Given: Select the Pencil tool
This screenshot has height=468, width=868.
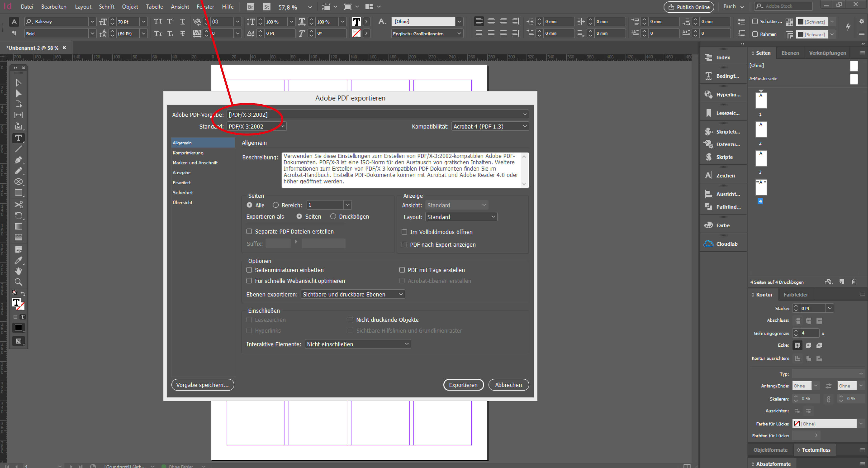Looking at the screenshot, I should [19, 171].
